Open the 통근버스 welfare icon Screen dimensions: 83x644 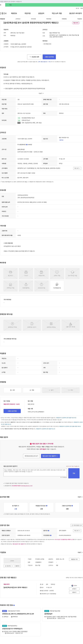click(x=10, y=274)
